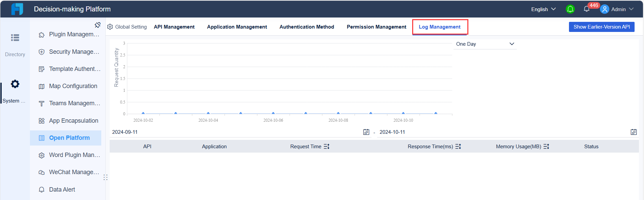Screen dimensions: 644x200
Task: Click the Application column header
Action: point(214,147)
